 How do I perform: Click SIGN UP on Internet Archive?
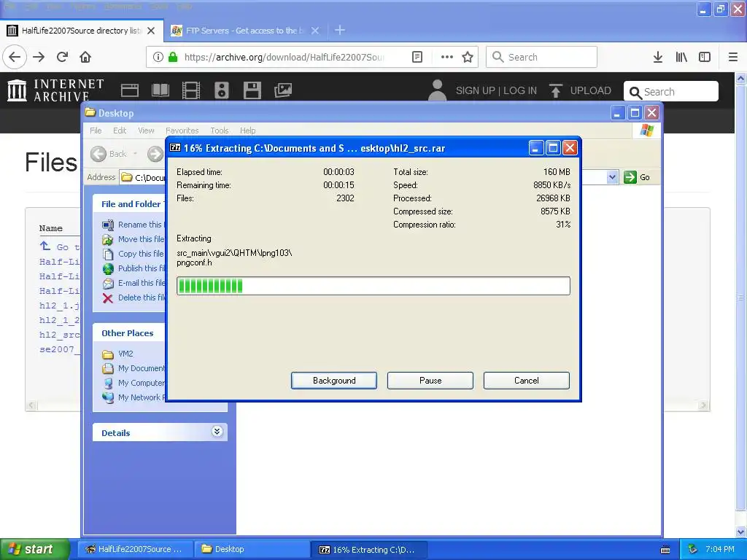[x=475, y=90]
